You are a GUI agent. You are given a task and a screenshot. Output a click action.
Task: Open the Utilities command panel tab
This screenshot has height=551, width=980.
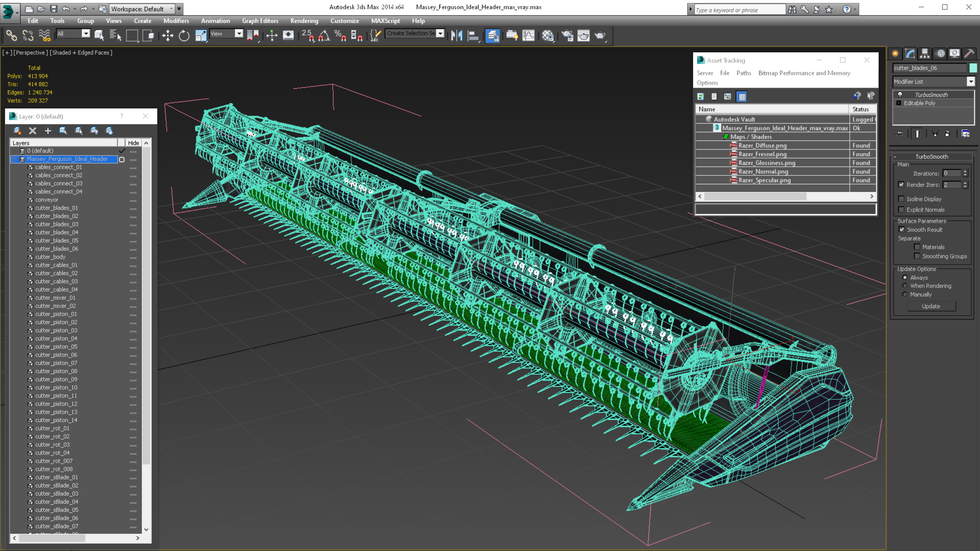[969, 54]
